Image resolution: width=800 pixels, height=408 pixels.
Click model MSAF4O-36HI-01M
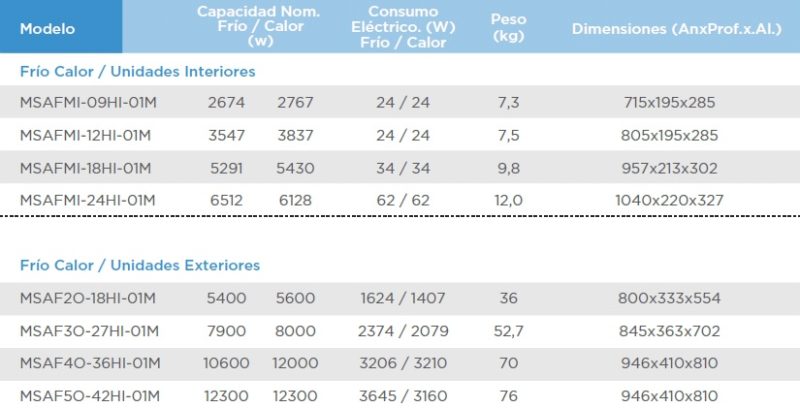[x=89, y=363]
